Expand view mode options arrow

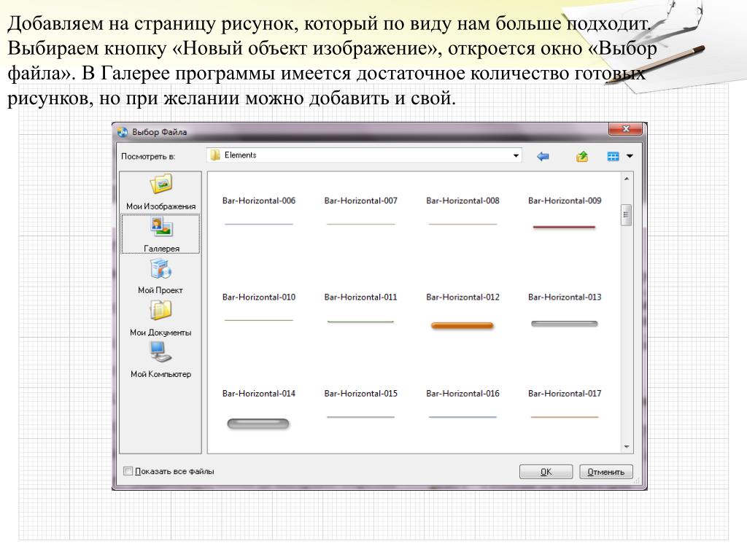click(x=630, y=156)
